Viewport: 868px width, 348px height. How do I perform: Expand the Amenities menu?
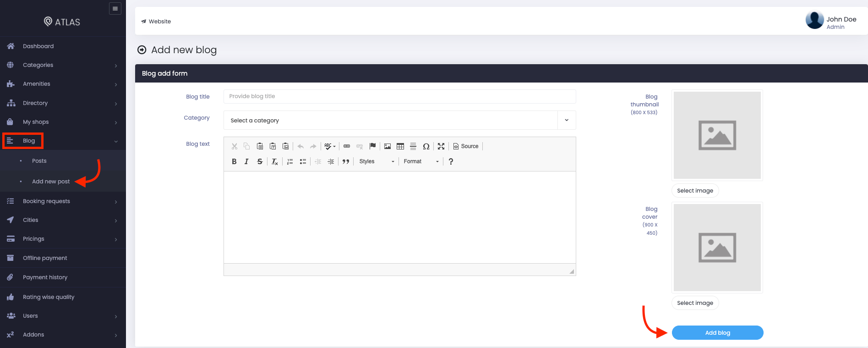[x=63, y=84]
